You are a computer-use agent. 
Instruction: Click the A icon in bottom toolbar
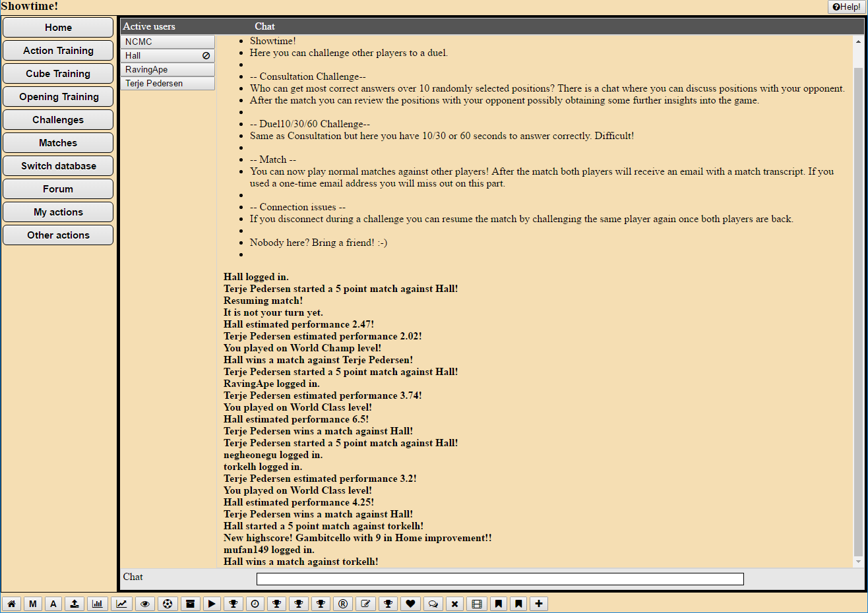tap(53, 604)
